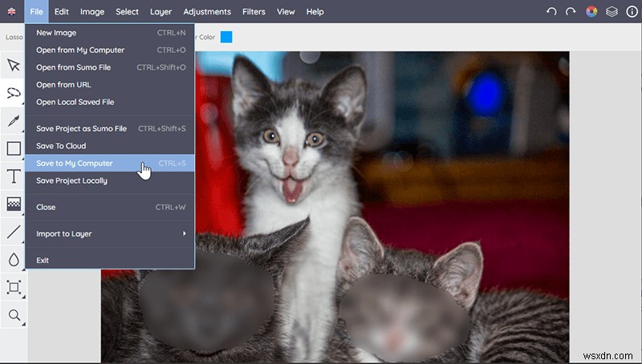Open the Info icon

point(632,11)
